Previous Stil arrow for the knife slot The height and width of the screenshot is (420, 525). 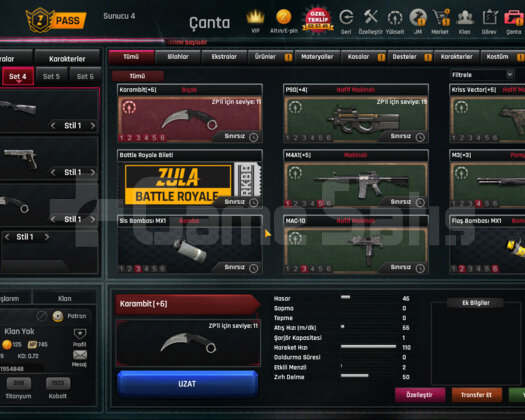pyautogui.click(x=53, y=219)
